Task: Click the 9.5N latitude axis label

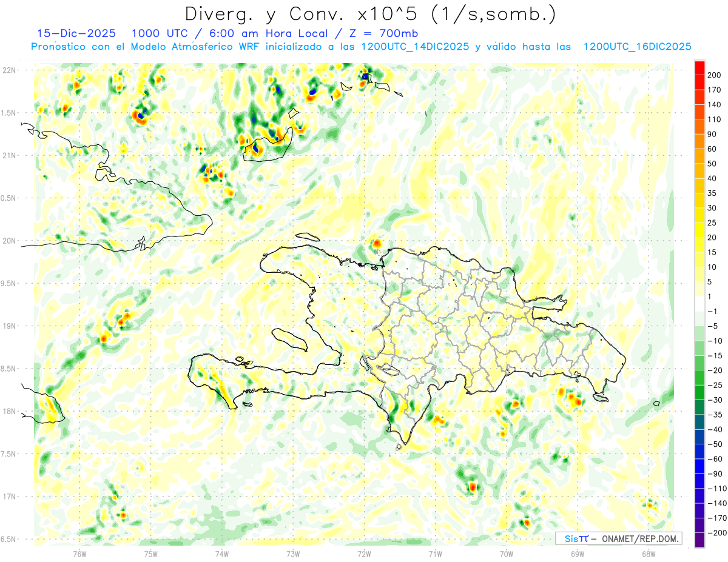Action: pos(9,283)
